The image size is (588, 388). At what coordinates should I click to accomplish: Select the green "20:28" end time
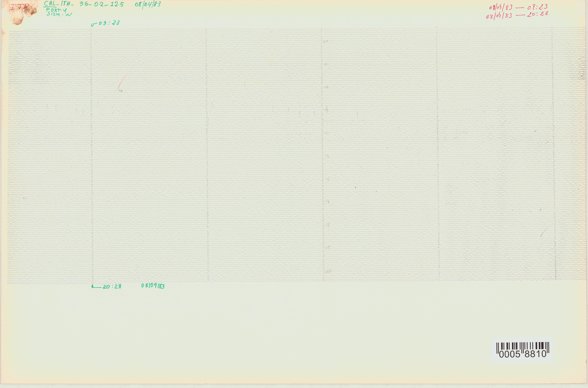[x=112, y=287]
